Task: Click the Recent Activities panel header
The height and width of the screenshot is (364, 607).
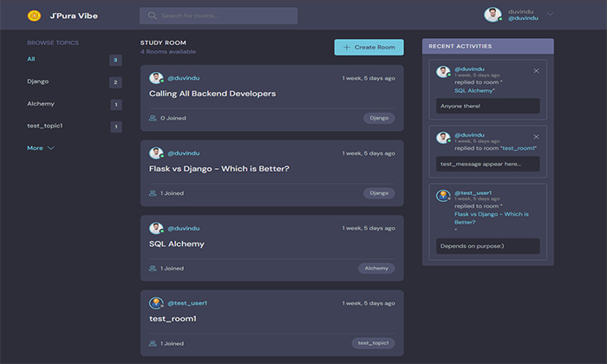Action: click(x=487, y=46)
